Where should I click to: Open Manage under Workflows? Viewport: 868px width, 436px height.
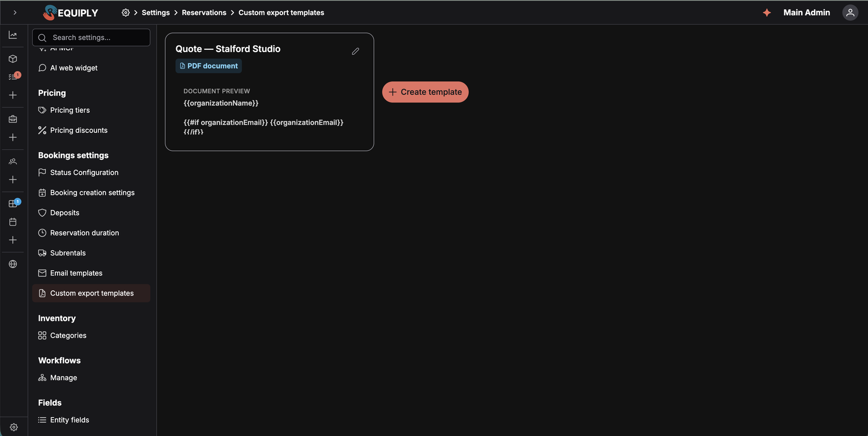[91, 378]
